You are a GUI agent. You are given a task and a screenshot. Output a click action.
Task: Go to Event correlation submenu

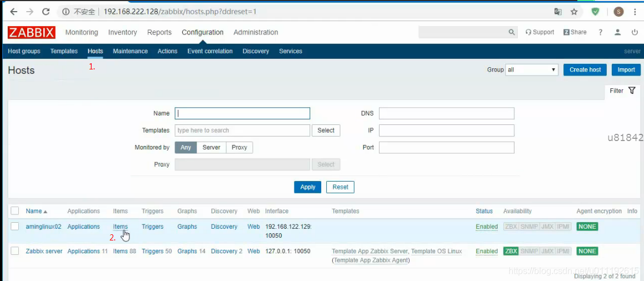click(210, 51)
